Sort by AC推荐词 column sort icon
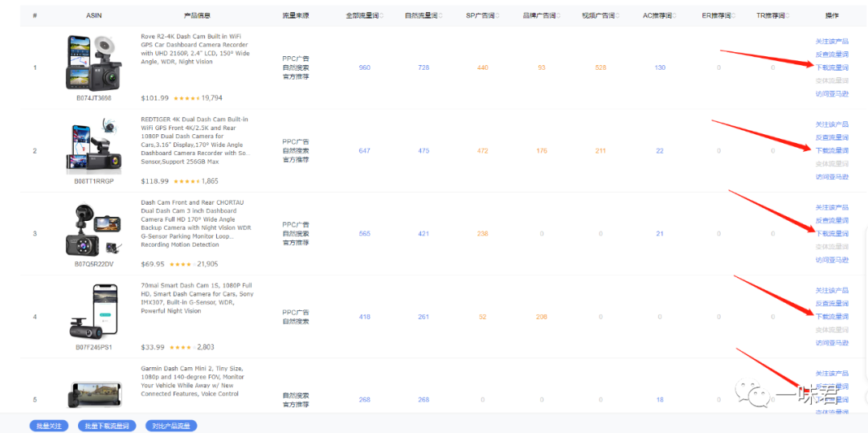Screen dimensions: 868x433 tap(675, 15)
